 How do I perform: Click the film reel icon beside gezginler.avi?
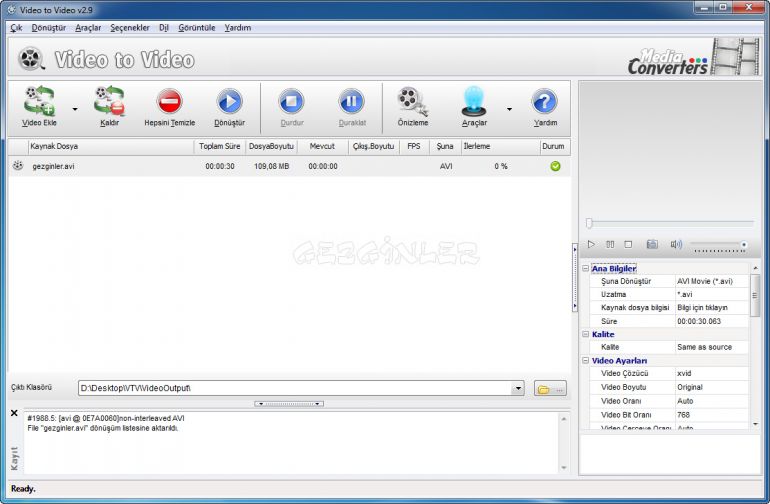coord(18,166)
